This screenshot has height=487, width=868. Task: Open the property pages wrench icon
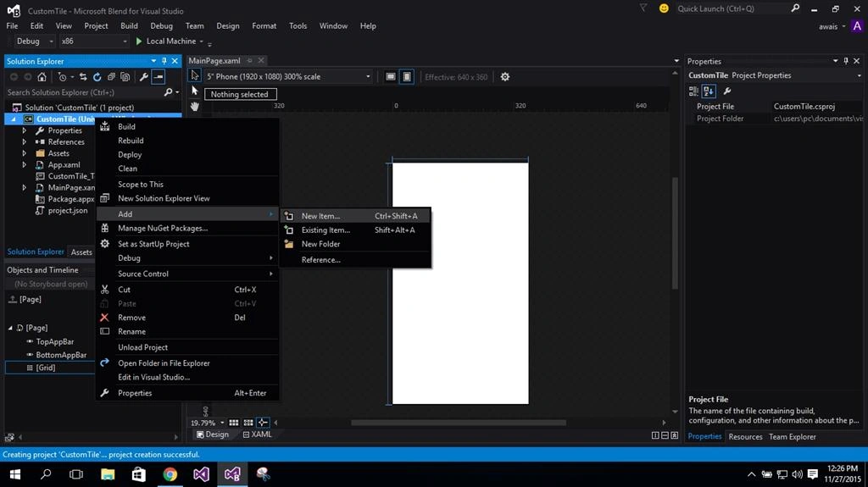pyautogui.click(x=727, y=91)
